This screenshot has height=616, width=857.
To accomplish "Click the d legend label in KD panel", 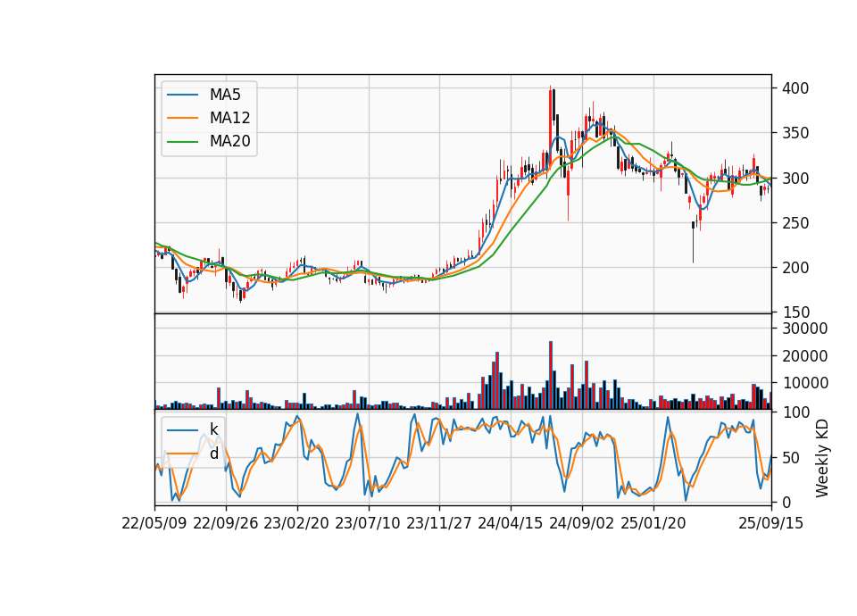I will pos(213,454).
